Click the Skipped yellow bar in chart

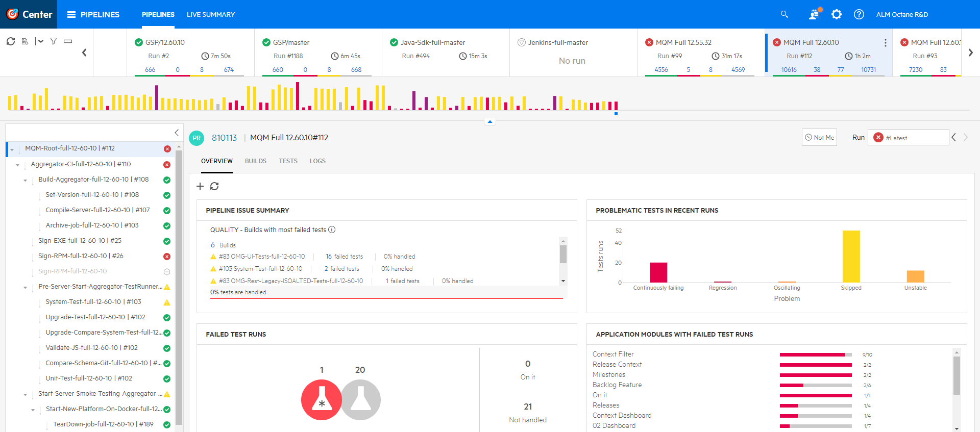pos(851,256)
